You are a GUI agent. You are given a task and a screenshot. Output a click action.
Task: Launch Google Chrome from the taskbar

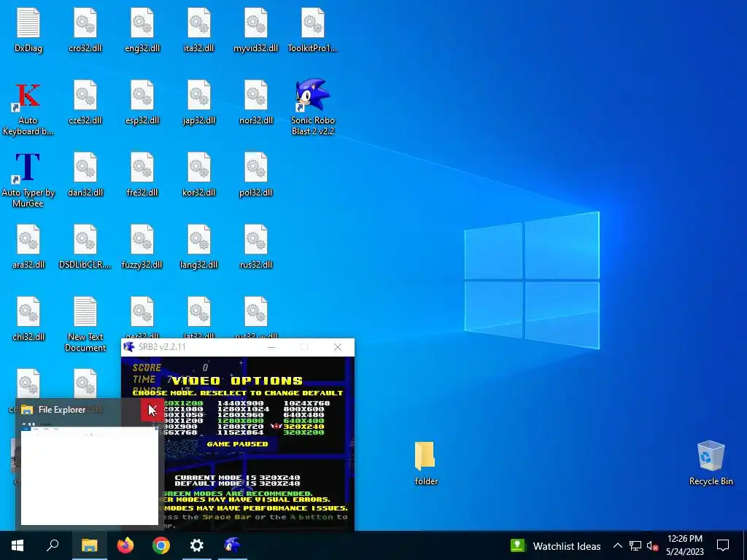click(x=161, y=545)
